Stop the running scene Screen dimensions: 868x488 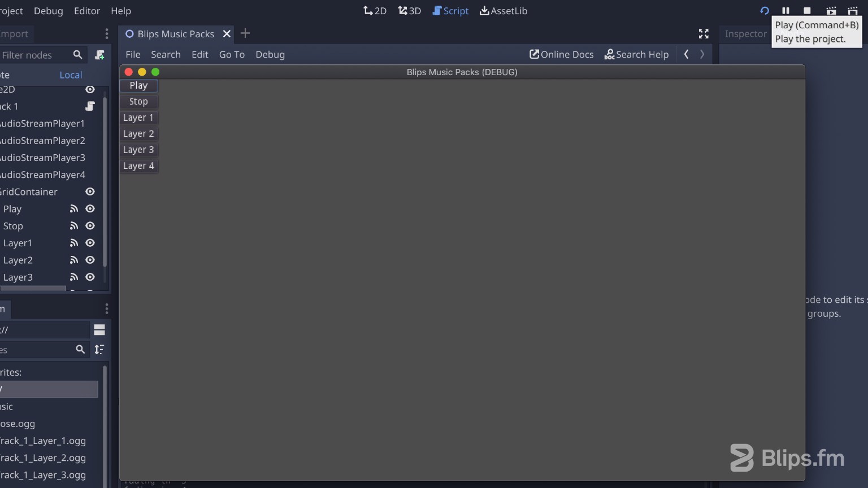point(807,11)
